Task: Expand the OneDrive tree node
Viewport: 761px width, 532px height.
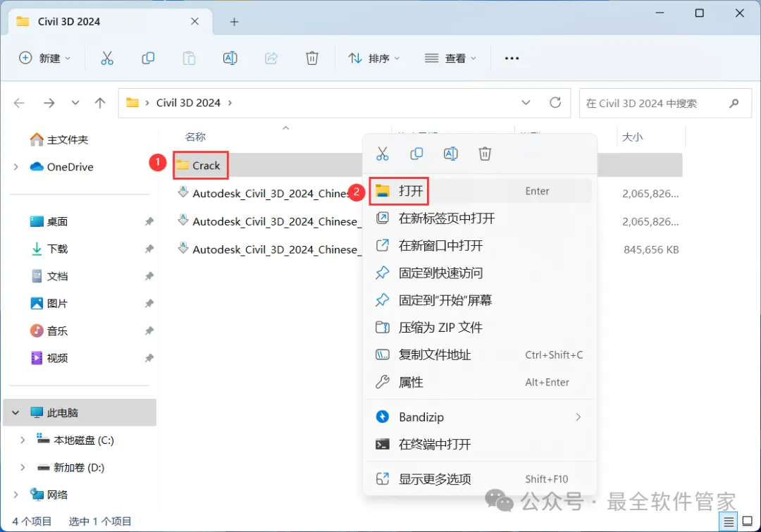Action: coord(16,167)
